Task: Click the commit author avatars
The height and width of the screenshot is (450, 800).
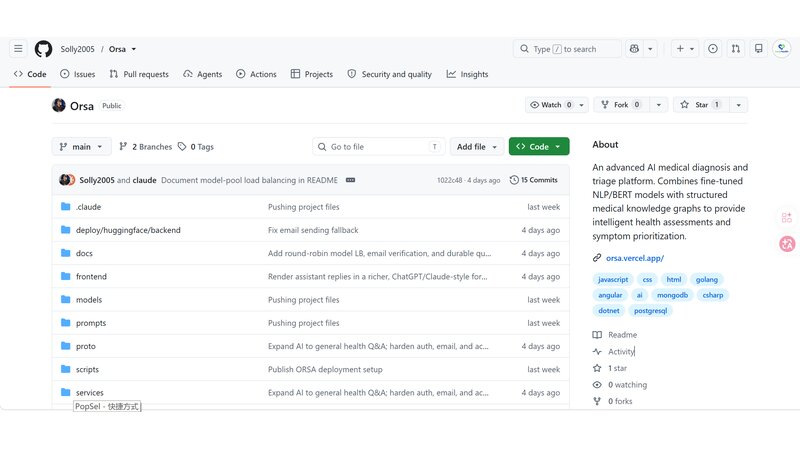Action: coord(67,180)
